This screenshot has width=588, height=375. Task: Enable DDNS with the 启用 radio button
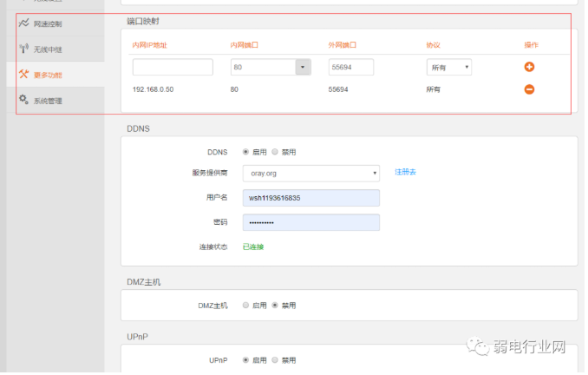pos(246,152)
